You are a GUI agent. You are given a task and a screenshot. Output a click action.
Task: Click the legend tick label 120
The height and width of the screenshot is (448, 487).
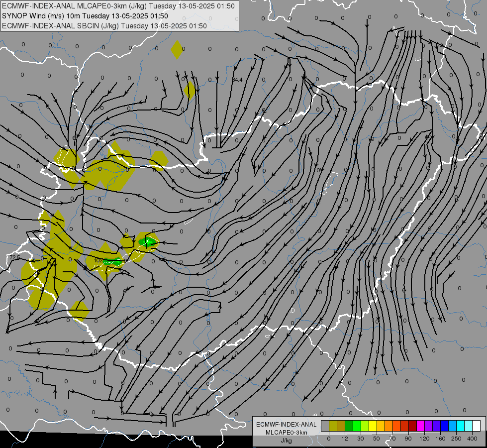point(424,439)
